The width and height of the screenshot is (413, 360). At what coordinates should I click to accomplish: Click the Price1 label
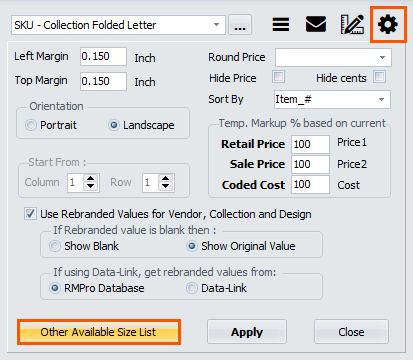(352, 143)
